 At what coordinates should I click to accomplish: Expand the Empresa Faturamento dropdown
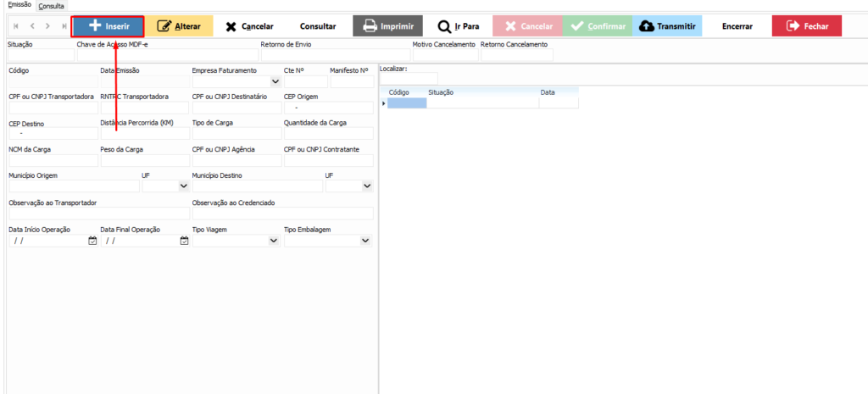[x=275, y=82]
